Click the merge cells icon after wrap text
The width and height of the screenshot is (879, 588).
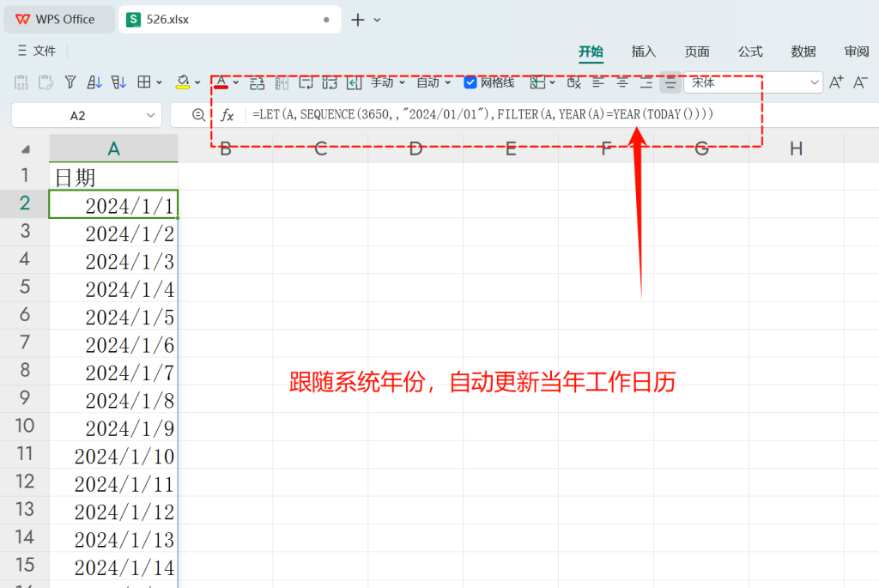pyautogui.click(x=330, y=83)
